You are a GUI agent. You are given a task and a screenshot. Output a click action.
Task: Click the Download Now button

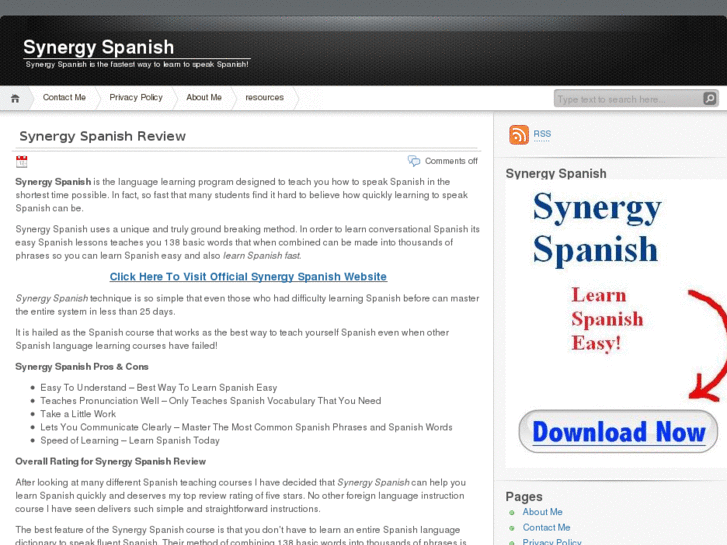(x=618, y=432)
